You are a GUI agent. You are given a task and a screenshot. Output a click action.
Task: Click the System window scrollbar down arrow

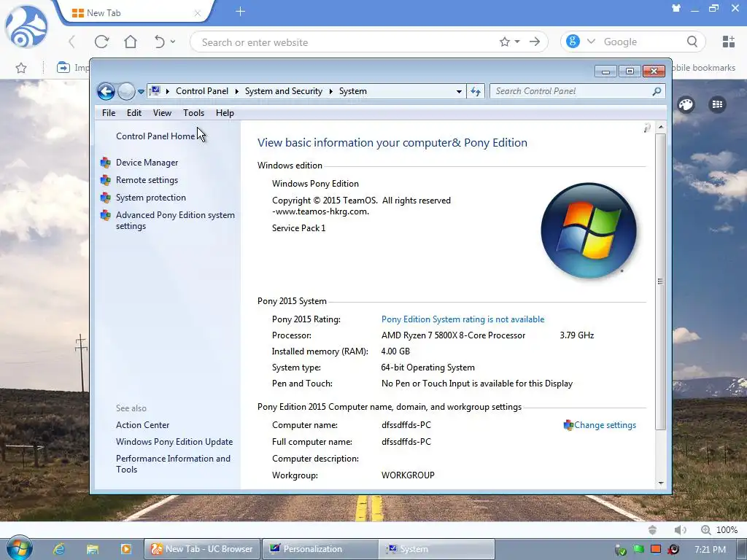click(661, 483)
